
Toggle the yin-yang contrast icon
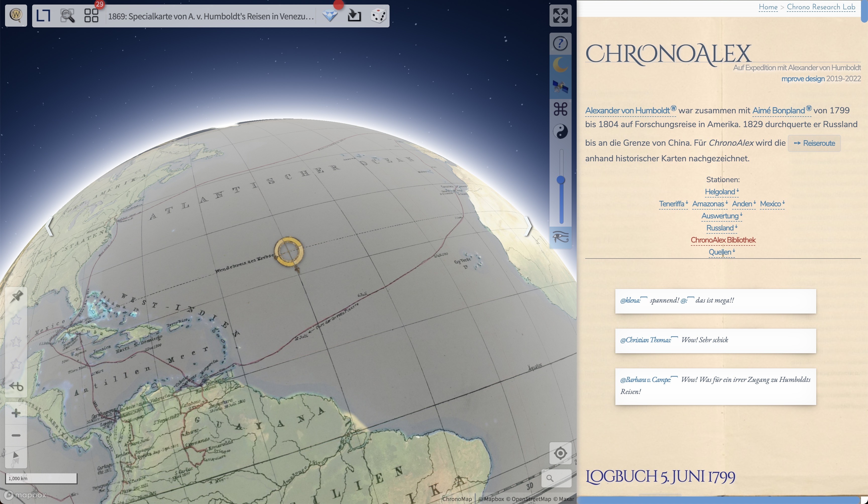[x=560, y=131]
